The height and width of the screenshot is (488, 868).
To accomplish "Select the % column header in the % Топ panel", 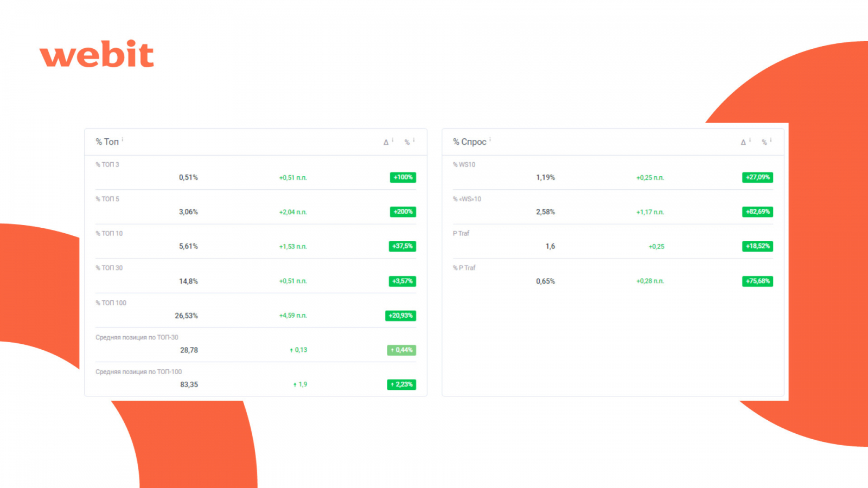I will [x=407, y=142].
